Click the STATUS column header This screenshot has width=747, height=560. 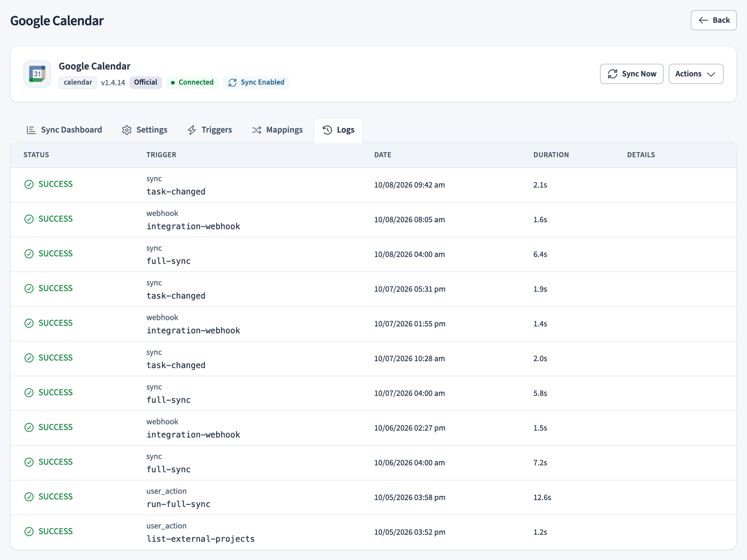[x=36, y=155]
